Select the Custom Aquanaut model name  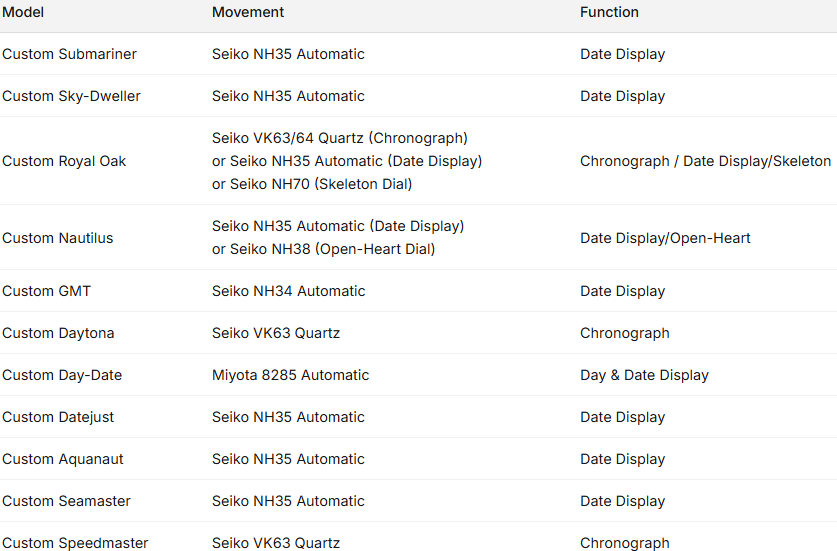(63, 459)
